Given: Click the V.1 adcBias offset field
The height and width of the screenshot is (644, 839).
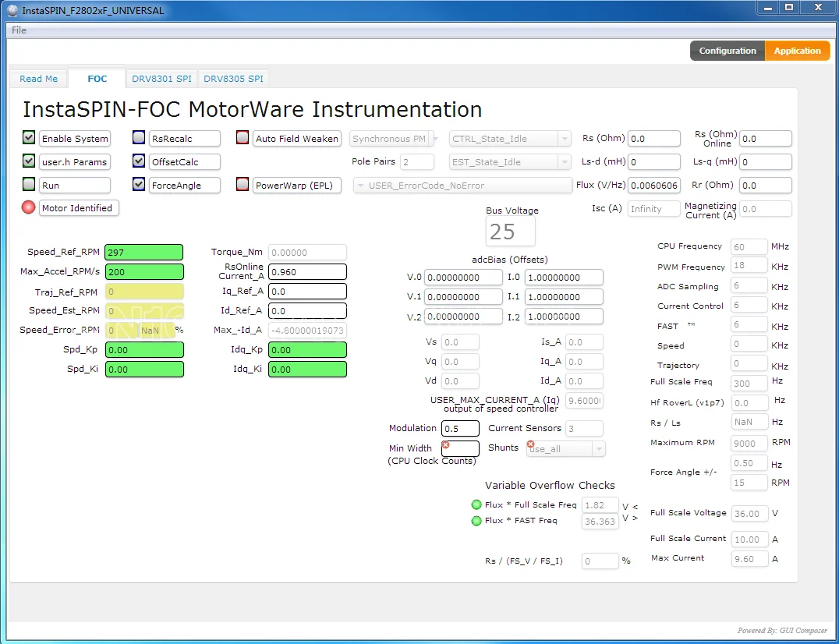Looking at the screenshot, I should coord(463,297).
